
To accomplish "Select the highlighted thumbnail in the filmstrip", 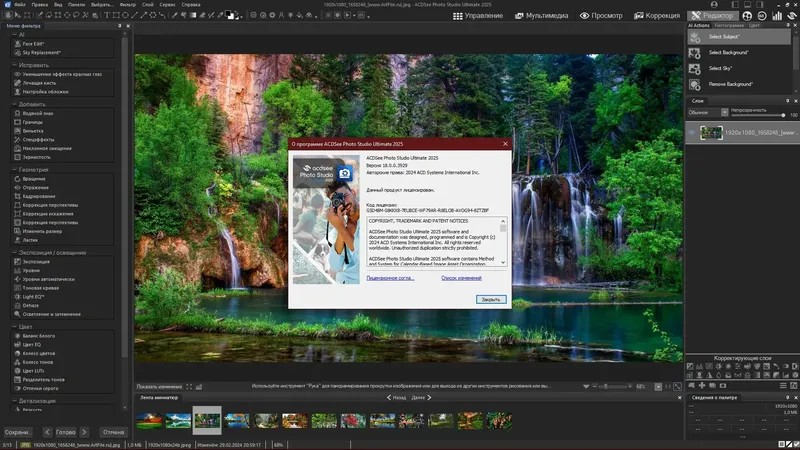I will pos(207,418).
